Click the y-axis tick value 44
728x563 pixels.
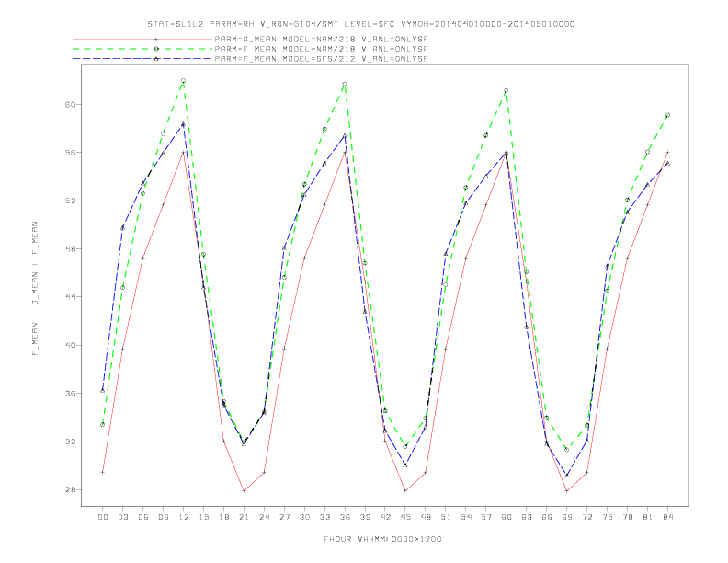coord(71,297)
